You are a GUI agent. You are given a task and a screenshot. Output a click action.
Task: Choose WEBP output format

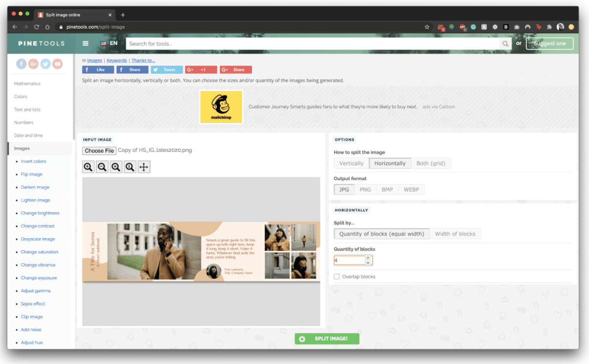coord(411,189)
